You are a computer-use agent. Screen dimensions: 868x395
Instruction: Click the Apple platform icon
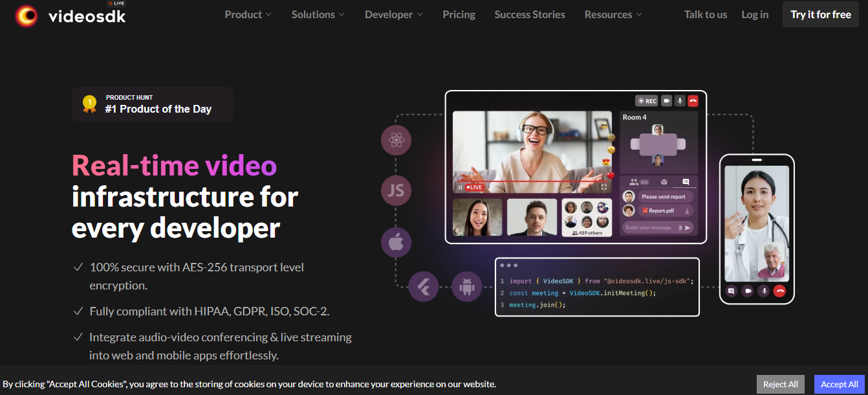(x=396, y=243)
